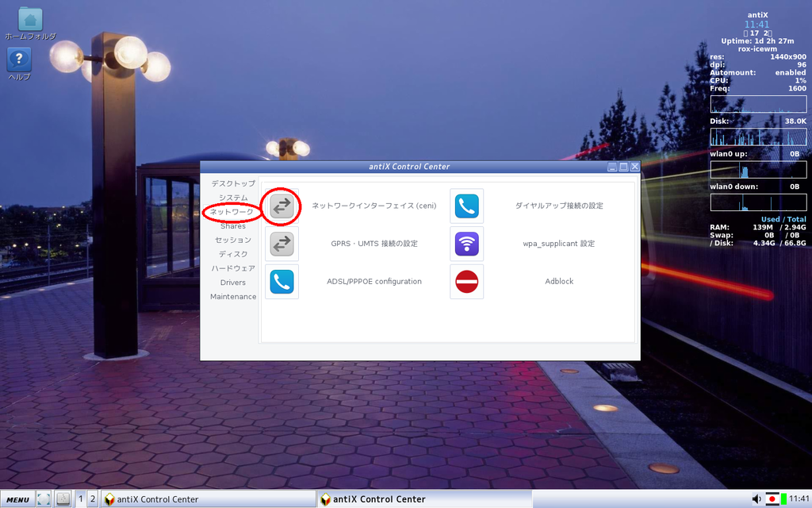Click the green network status tray indicator
This screenshot has width=812, height=508.
(784, 498)
